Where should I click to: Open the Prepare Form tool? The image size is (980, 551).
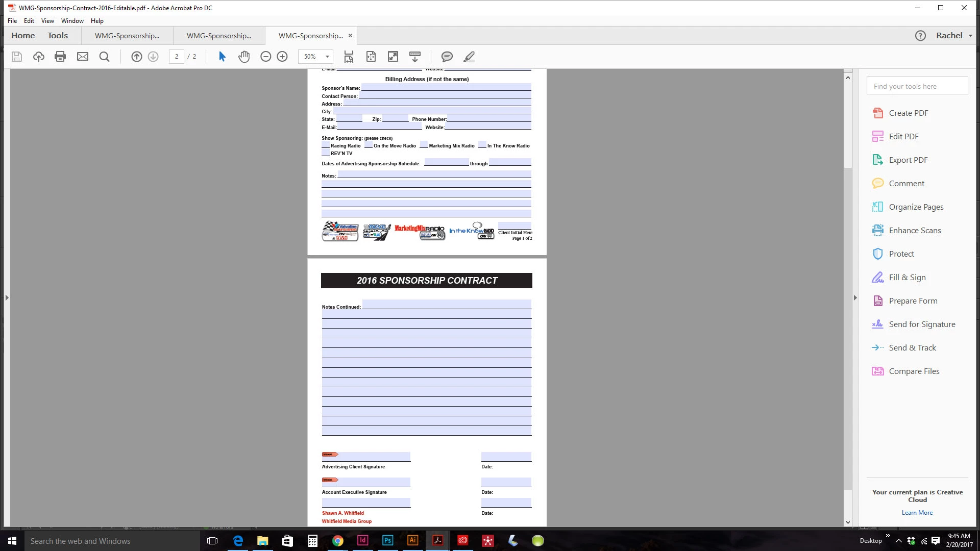(x=913, y=300)
